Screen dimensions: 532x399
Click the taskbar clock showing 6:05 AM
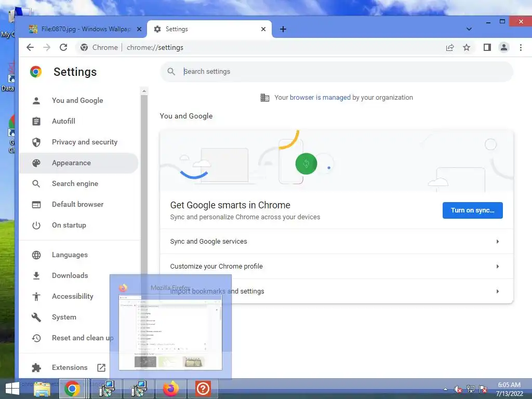click(x=509, y=389)
